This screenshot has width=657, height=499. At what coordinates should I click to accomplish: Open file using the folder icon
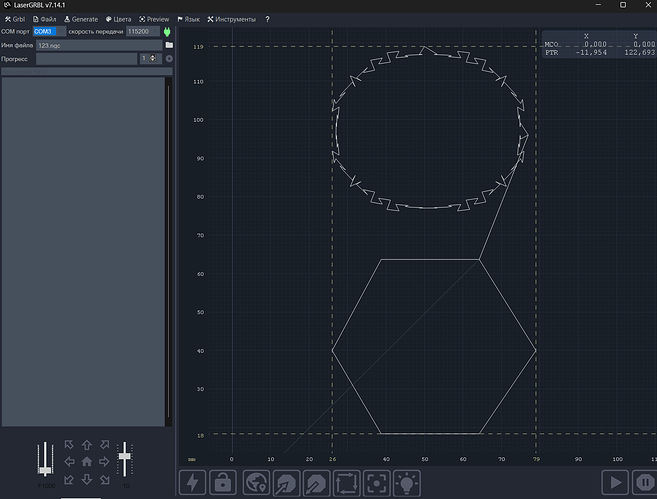(169, 45)
